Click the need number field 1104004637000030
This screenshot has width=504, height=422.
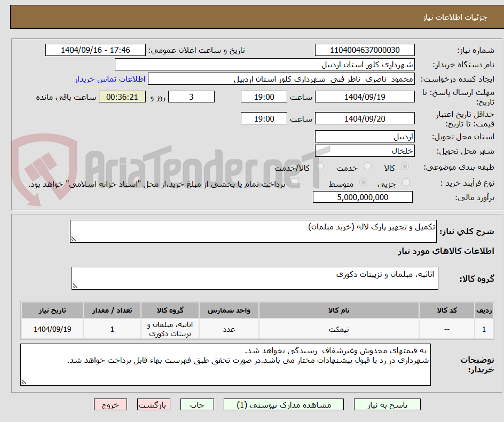point(365,50)
